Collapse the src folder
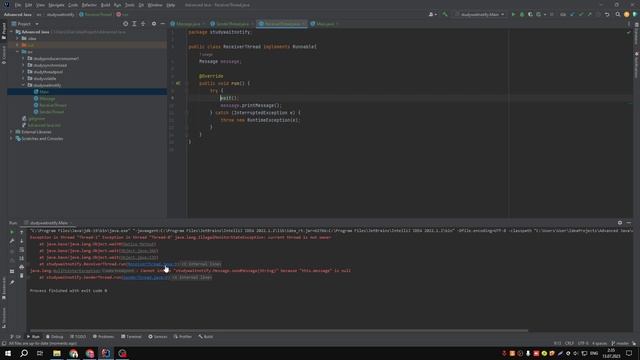Screen dimensions: 640x360 18,52
